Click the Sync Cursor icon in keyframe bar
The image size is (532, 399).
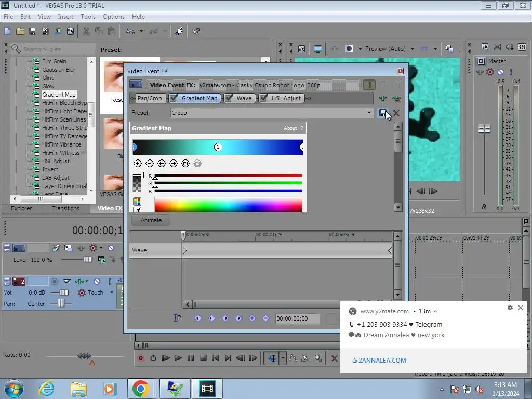point(177,318)
